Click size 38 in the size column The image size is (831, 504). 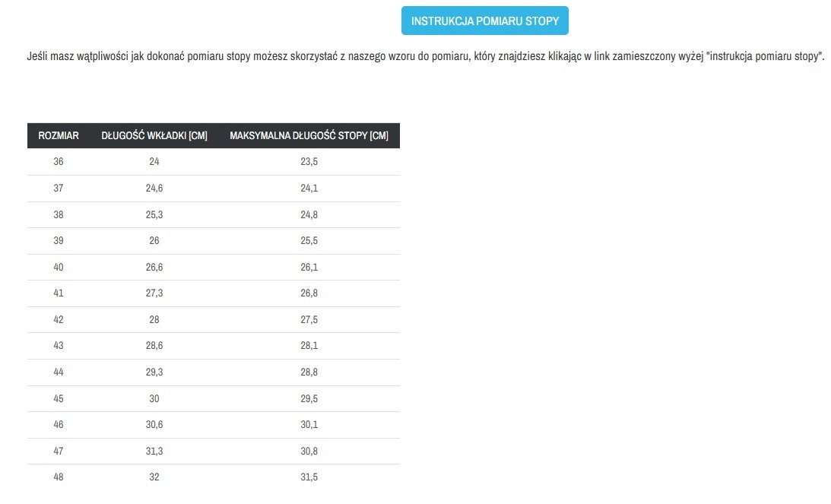pyautogui.click(x=59, y=215)
